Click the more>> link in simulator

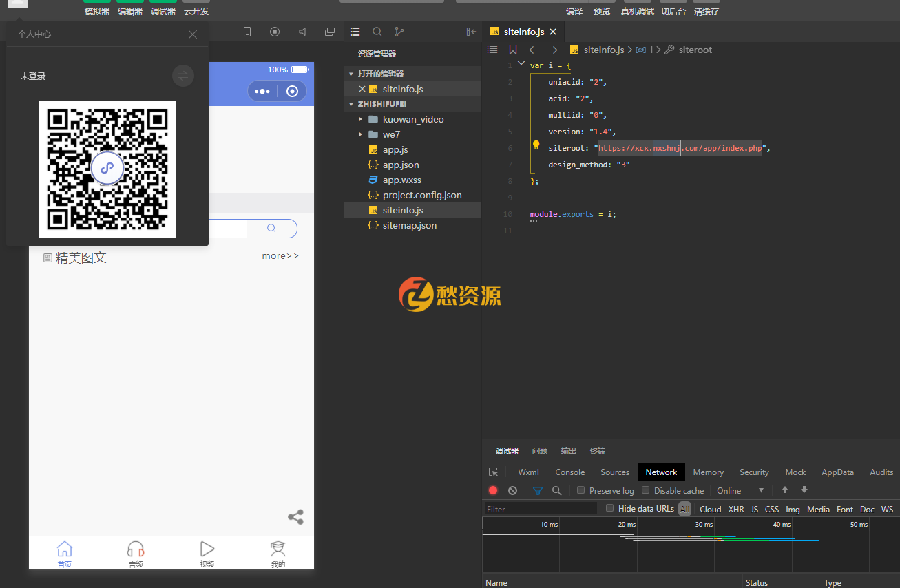[280, 256]
